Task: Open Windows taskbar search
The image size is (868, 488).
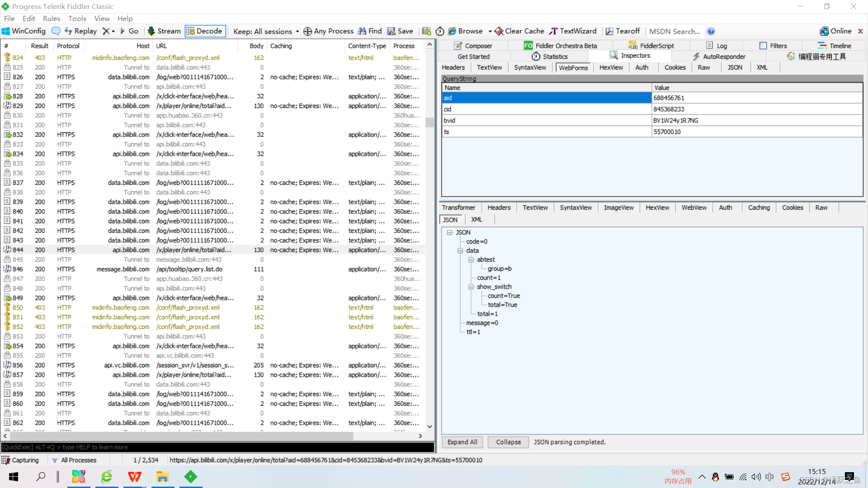Action: tap(41, 477)
